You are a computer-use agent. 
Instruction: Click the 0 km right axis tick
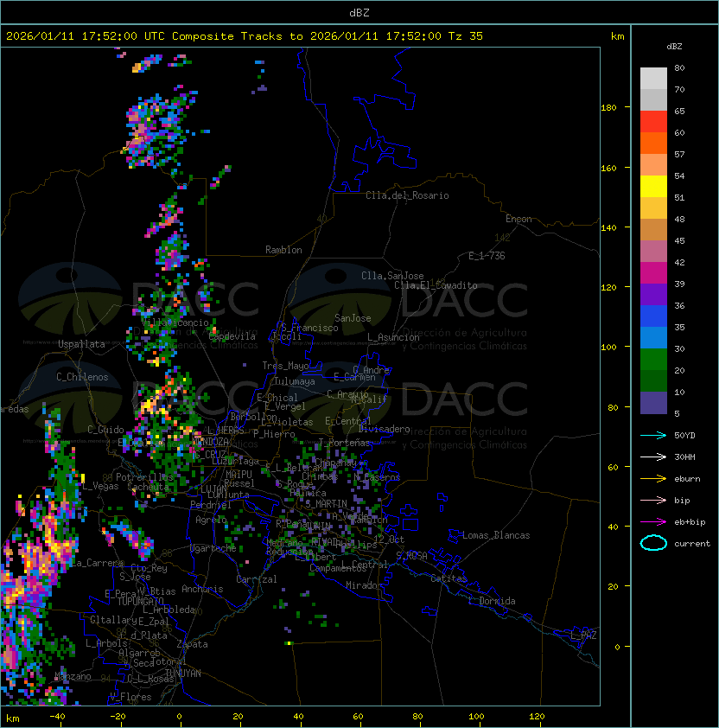pyautogui.click(x=617, y=648)
